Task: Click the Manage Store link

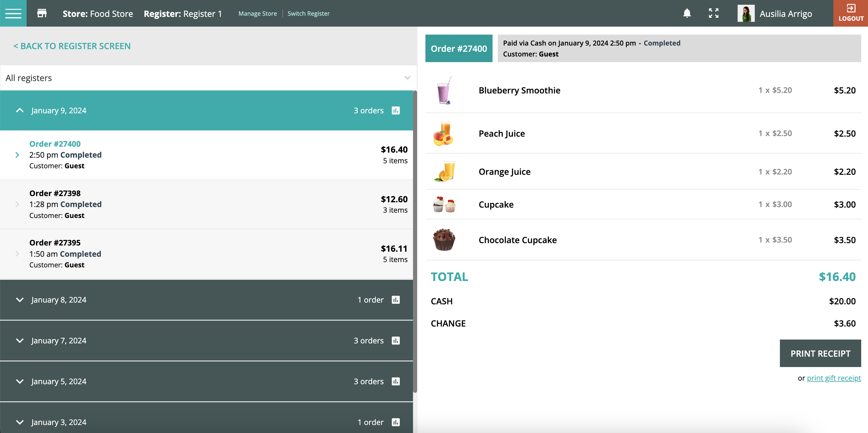Action: pyautogui.click(x=258, y=14)
